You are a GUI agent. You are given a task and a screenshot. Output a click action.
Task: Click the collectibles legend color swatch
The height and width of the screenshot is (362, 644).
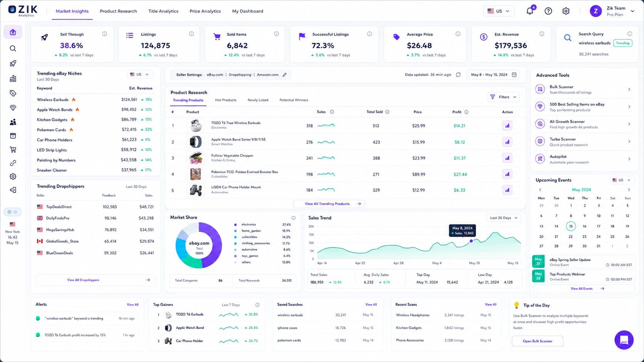coord(235,237)
